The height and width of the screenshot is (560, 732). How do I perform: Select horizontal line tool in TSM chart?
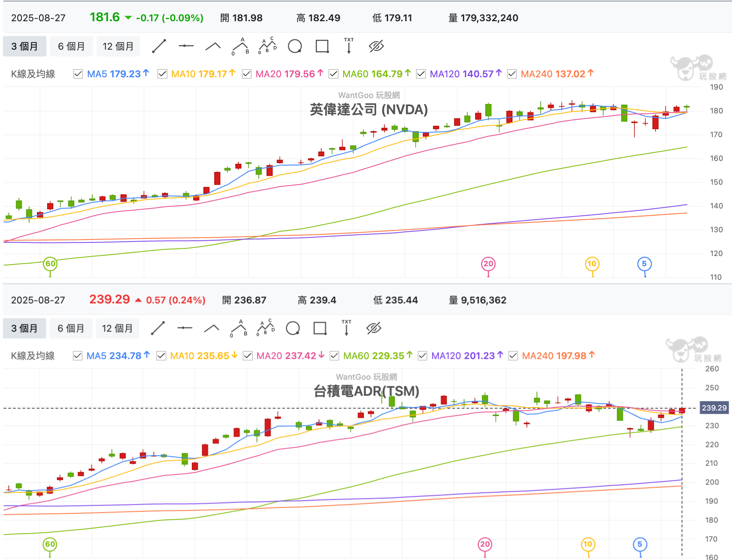[185, 328]
